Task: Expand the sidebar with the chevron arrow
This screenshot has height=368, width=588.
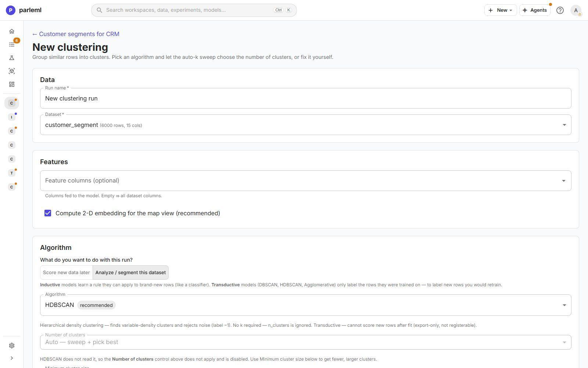Action: (x=12, y=358)
